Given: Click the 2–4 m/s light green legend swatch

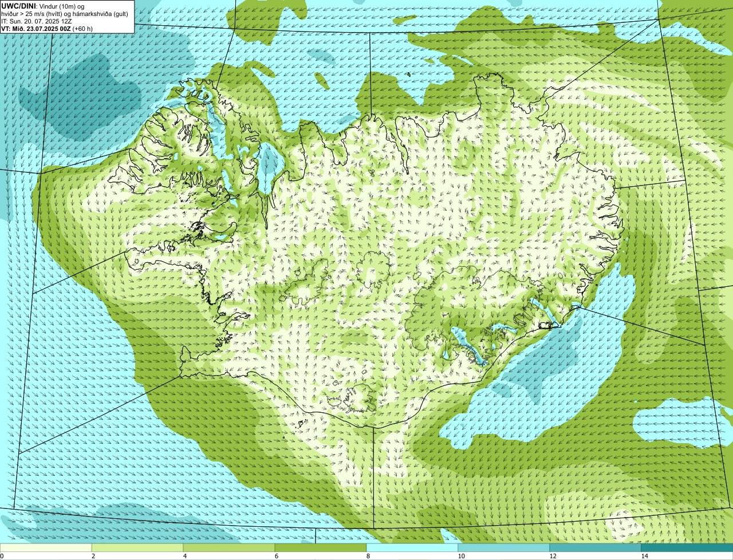Looking at the screenshot, I should [x=137, y=547].
